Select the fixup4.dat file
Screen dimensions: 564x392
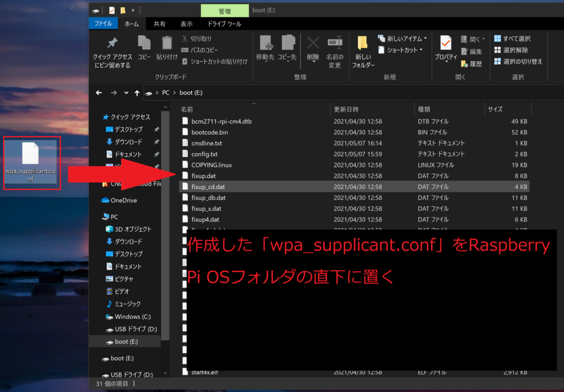pos(354,219)
